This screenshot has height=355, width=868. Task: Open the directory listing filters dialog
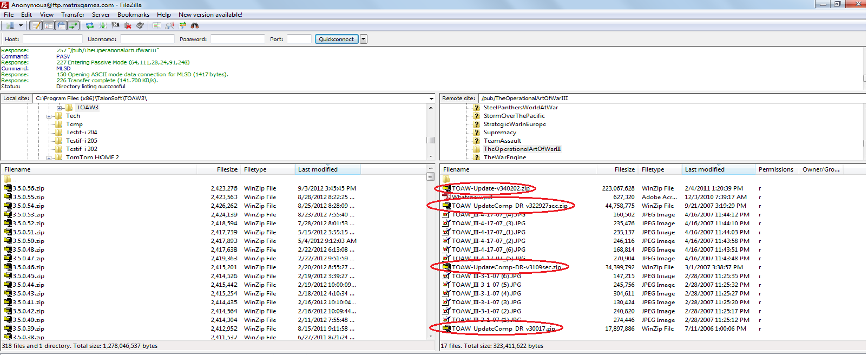157,25
